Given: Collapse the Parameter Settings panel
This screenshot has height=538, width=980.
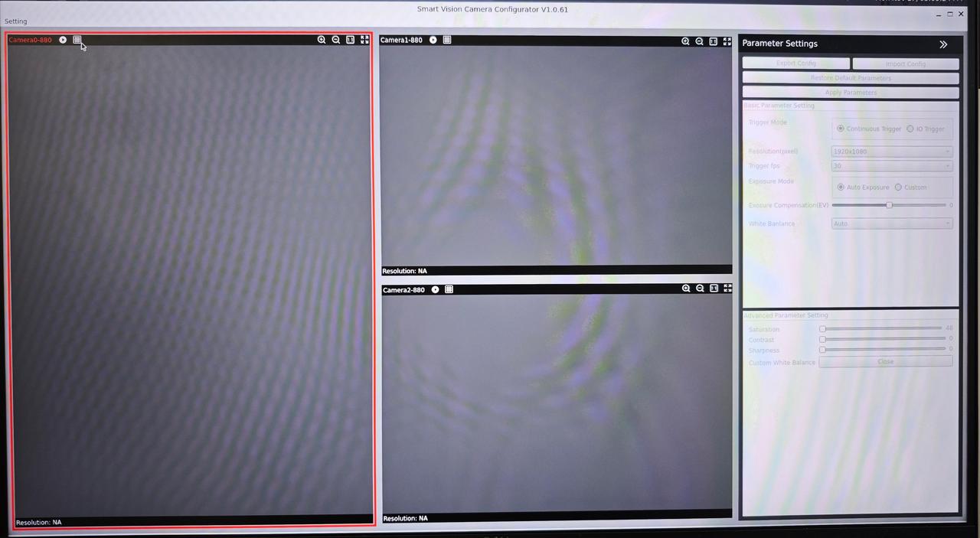Looking at the screenshot, I should [x=943, y=44].
